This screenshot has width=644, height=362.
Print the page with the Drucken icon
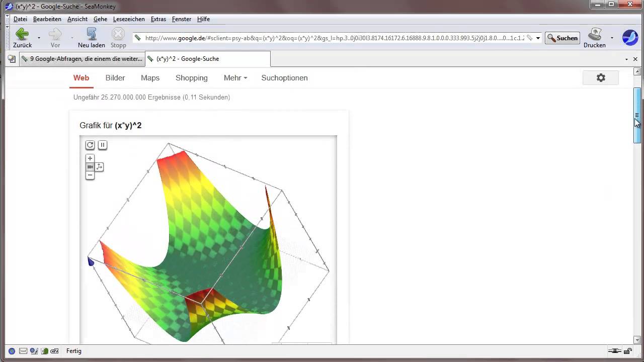click(x=595, y=38)
